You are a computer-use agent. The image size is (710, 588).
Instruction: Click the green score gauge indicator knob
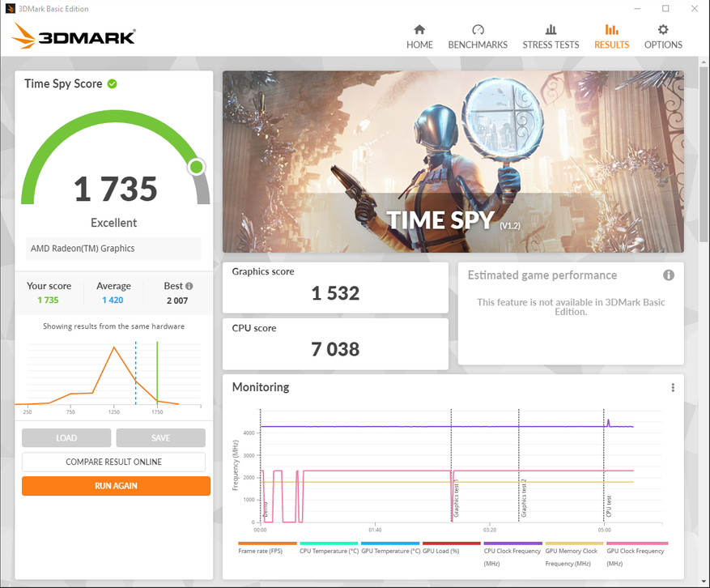[196, 167]
